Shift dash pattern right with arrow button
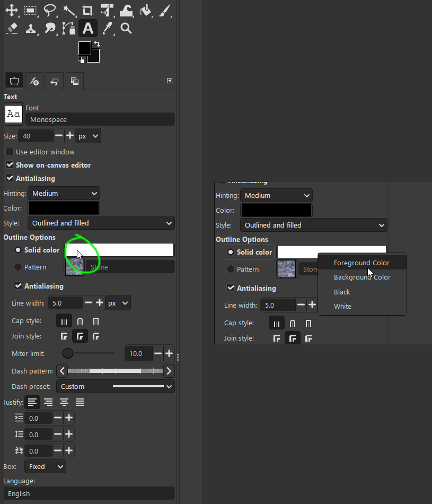Screen dimensions: 432x504 click(169, 371)
